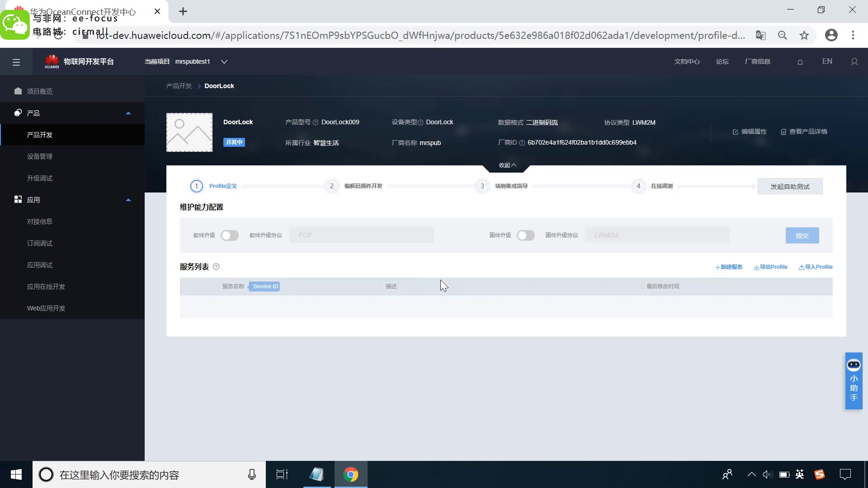Open 文档中心 in top bar

[687, 61]
